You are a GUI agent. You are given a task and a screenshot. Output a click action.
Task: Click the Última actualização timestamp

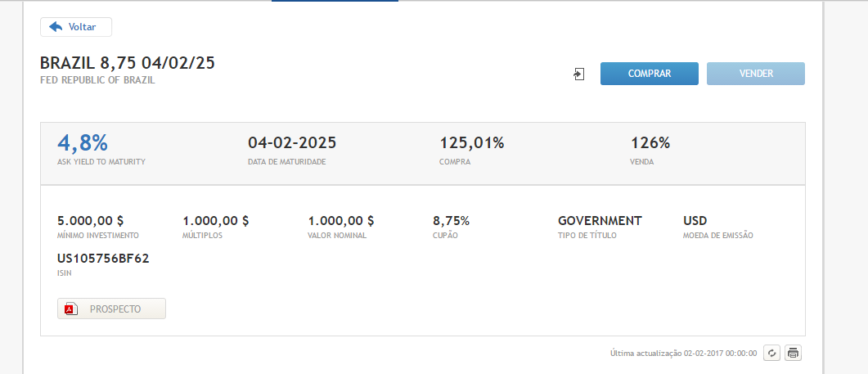click(x=683, y=353)
